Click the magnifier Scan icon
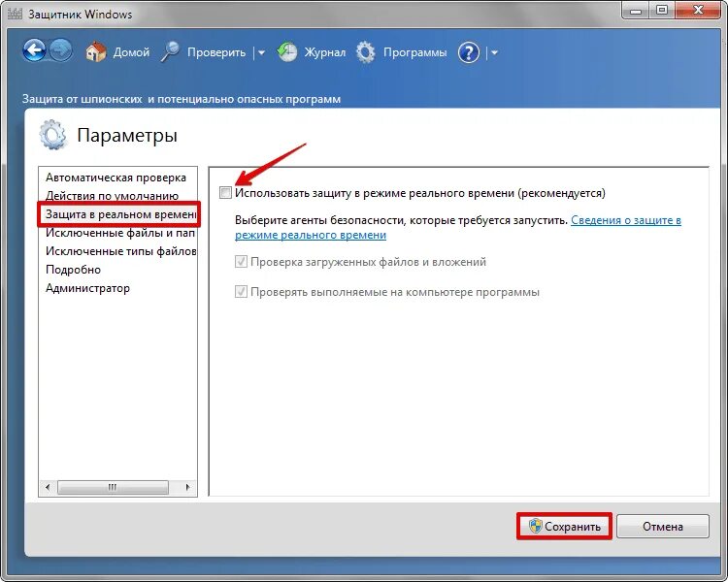This screenshot has width=728, height=582. pos(171,51)
